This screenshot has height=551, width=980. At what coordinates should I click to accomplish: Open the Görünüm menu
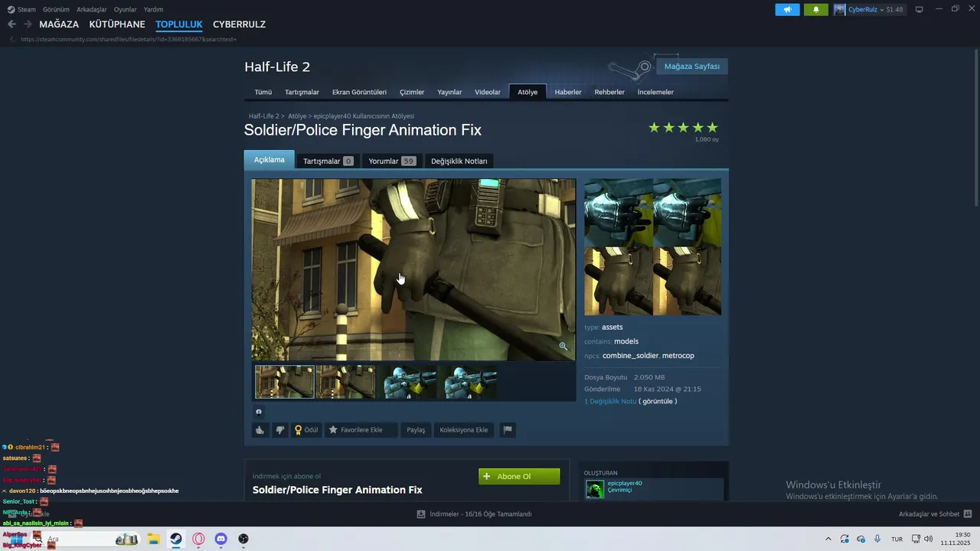56,9
